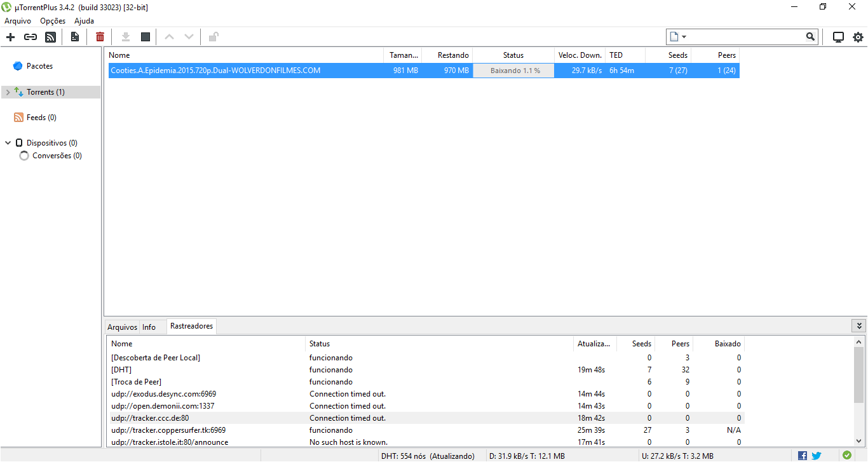Expand the Torrents (1) sidebar node
Screen dimensions: 868x462
click(8, 92)
